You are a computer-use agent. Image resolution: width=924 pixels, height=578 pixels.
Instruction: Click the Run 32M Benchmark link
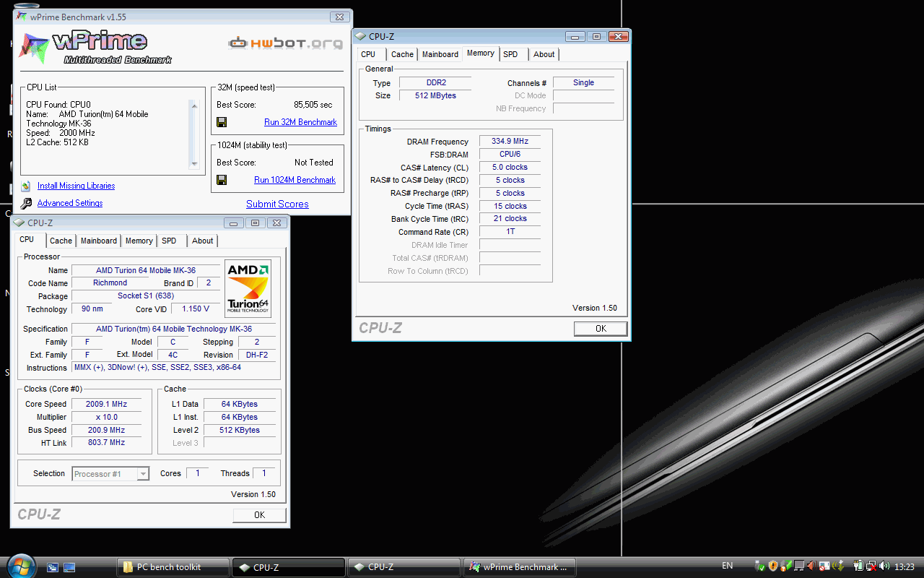tap(300, 122)
